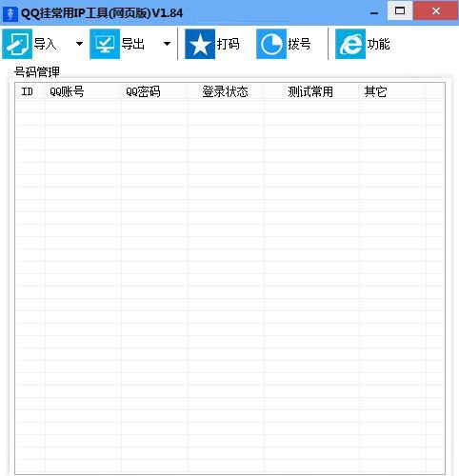Viewport: 459px width, 476px height.
Task: Click the 拨号 text label
Action: click(299, 44)
